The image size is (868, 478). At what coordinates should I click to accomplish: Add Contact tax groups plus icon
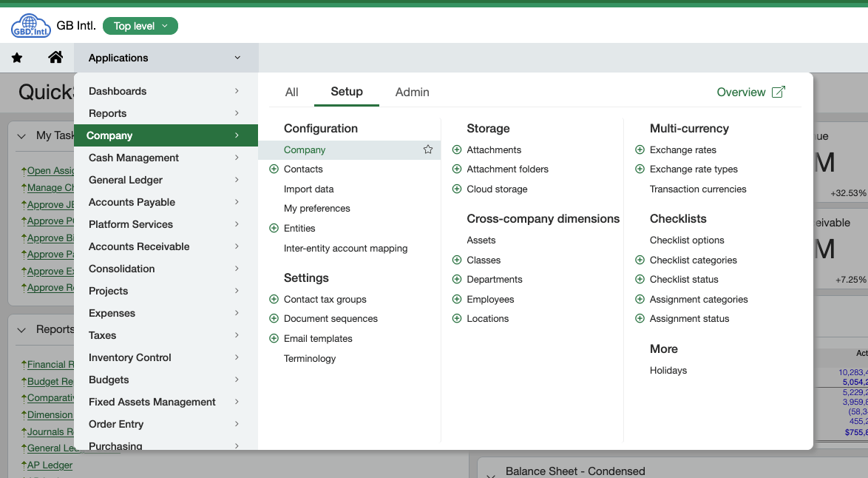[274, 299]
